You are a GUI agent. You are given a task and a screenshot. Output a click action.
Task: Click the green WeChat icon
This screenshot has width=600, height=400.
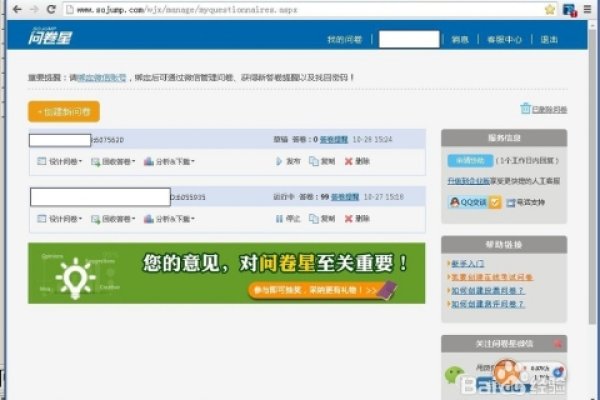point(454,374)
